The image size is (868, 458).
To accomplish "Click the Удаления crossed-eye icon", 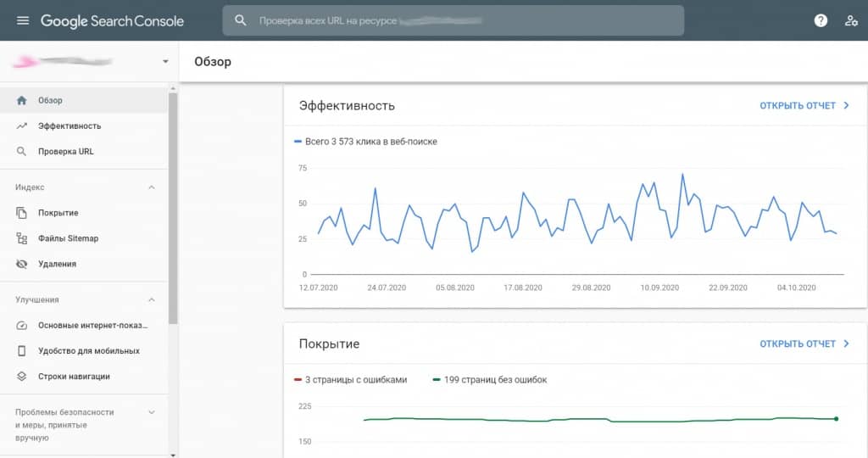I will point(22,264).
